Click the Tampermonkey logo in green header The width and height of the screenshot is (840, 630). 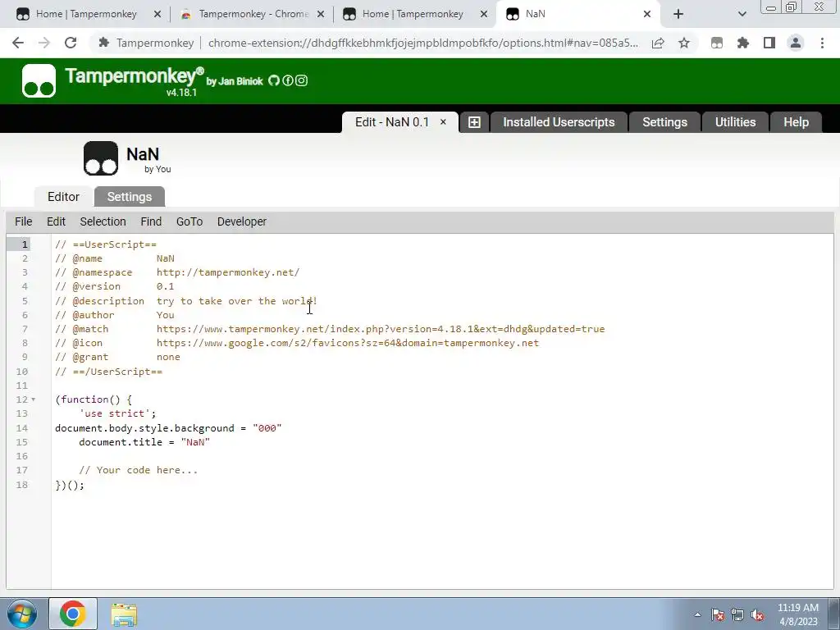[x=39, y=81]
